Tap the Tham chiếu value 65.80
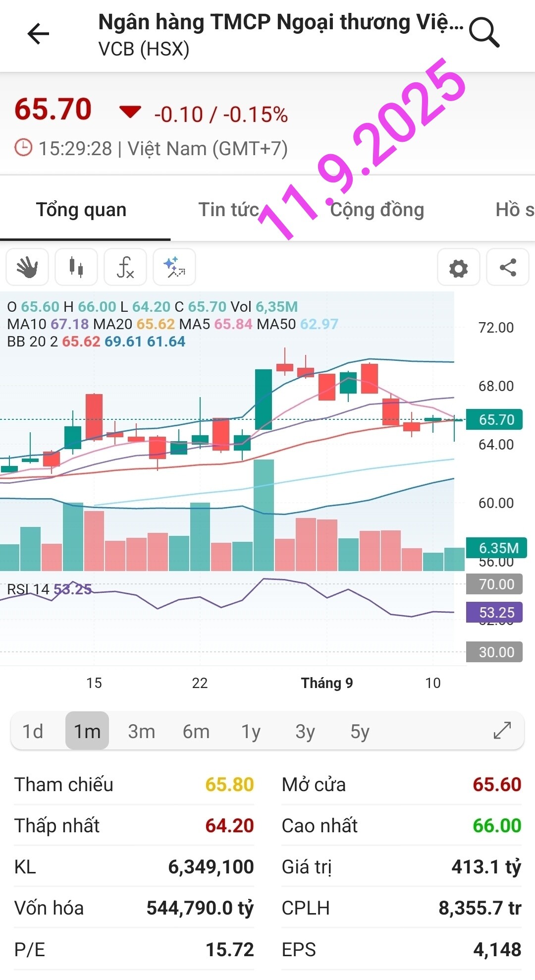535x980 pixels. pos(229,785)
